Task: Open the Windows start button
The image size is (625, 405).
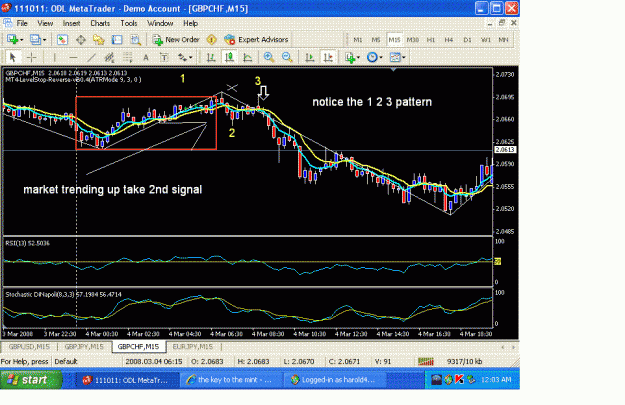Action: click(31, 379)
